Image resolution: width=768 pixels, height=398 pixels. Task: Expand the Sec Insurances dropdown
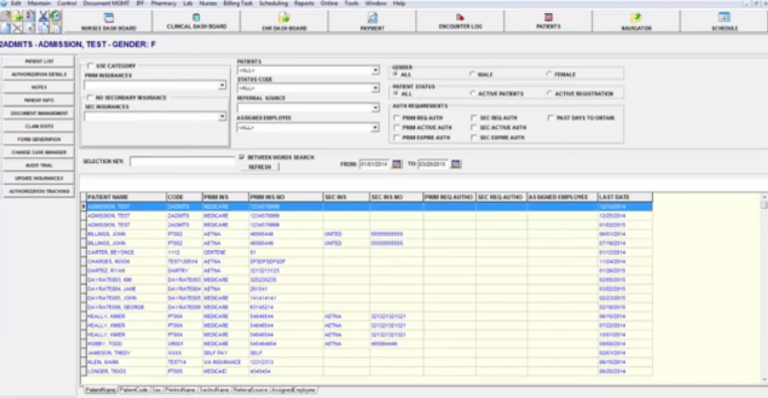pos(222,117)
